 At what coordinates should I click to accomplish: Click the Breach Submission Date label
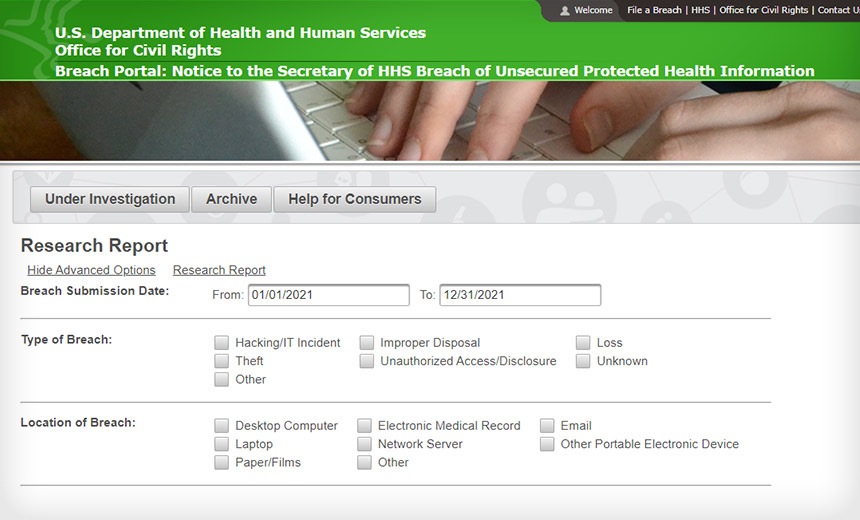click(x=95, y=291)
